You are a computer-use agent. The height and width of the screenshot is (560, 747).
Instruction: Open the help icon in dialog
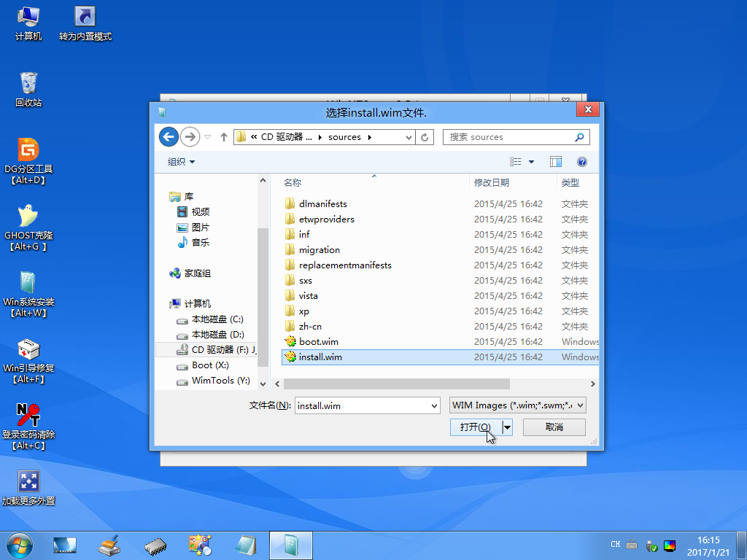pos(581,162)
